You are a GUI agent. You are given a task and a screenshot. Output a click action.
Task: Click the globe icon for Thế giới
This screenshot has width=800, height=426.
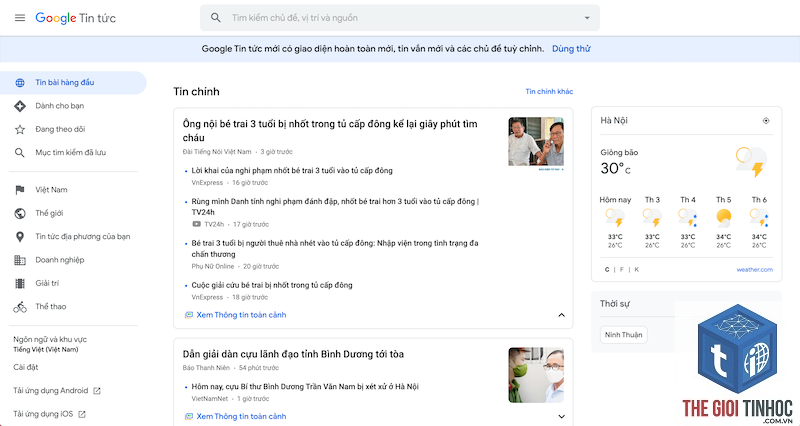[x=20, y=213]
